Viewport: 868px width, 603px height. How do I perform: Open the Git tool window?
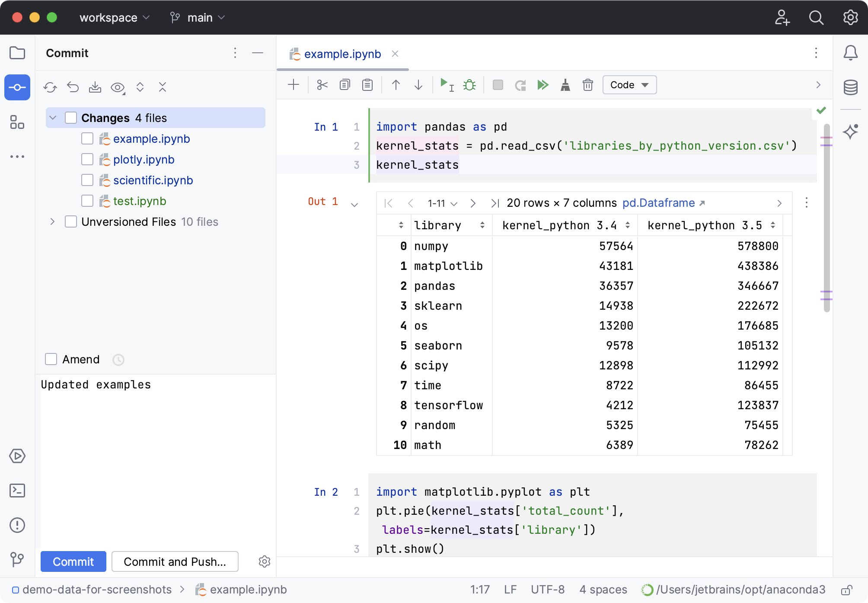(x=17, y=559)
